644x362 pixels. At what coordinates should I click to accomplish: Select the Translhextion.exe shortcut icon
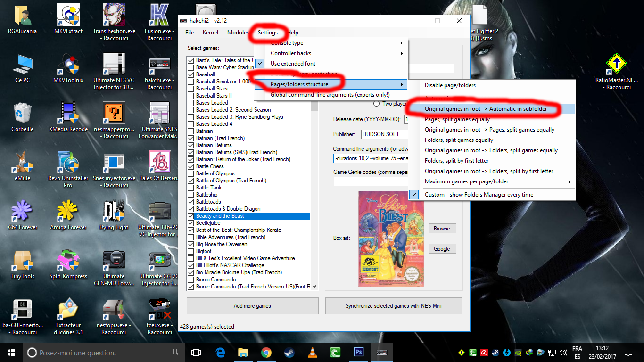[114, 22]
